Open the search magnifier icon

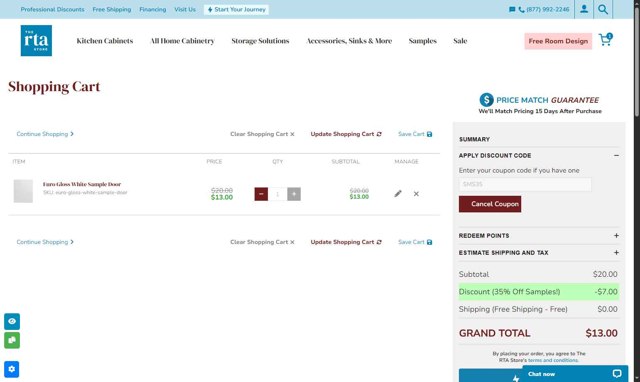(x=603, y=9)
